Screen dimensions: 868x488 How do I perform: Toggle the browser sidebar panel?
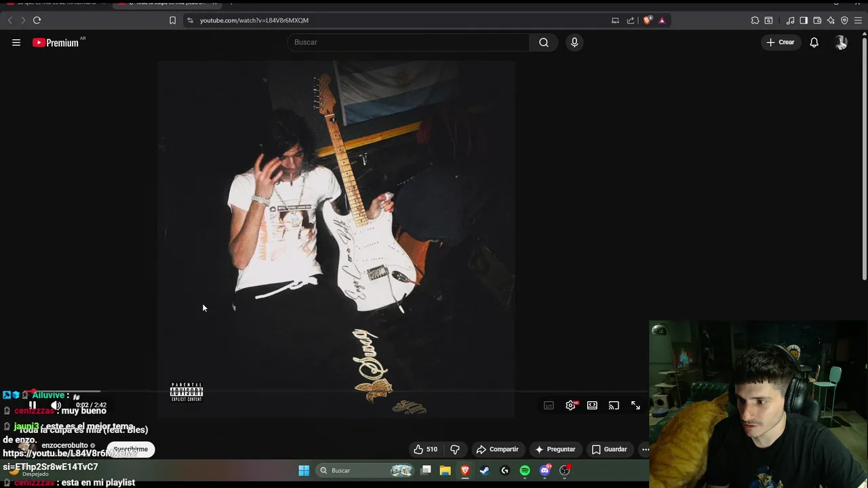pos(804,20)
